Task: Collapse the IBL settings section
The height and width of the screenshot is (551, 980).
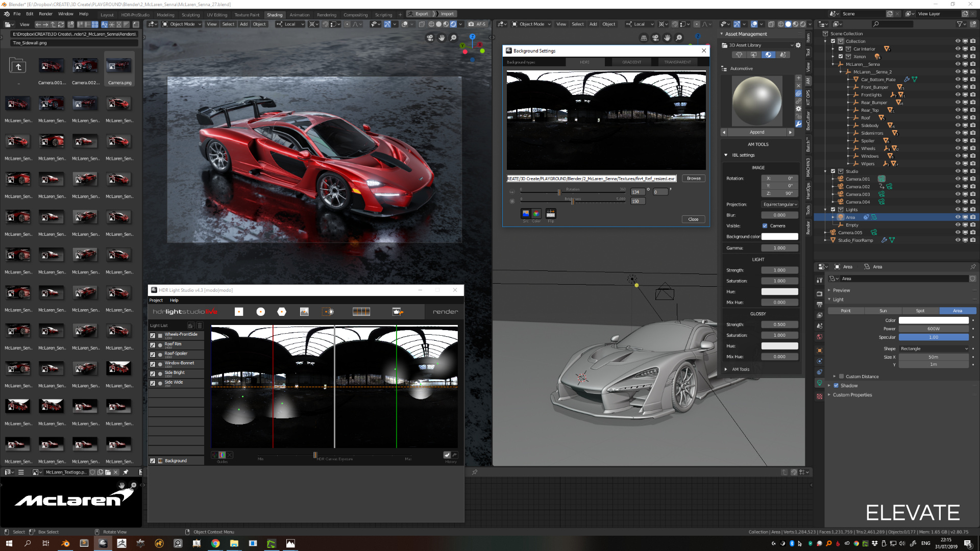Action: pyautogui.click(x=726, y=155)
